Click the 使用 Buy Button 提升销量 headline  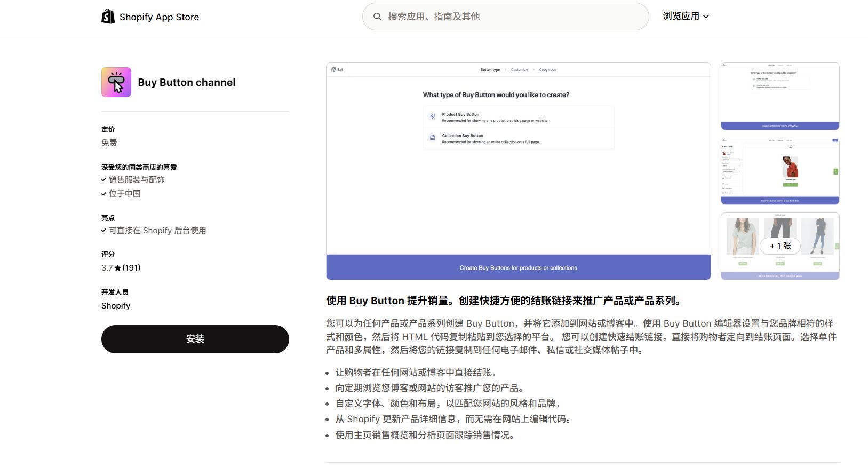(505, 301)
